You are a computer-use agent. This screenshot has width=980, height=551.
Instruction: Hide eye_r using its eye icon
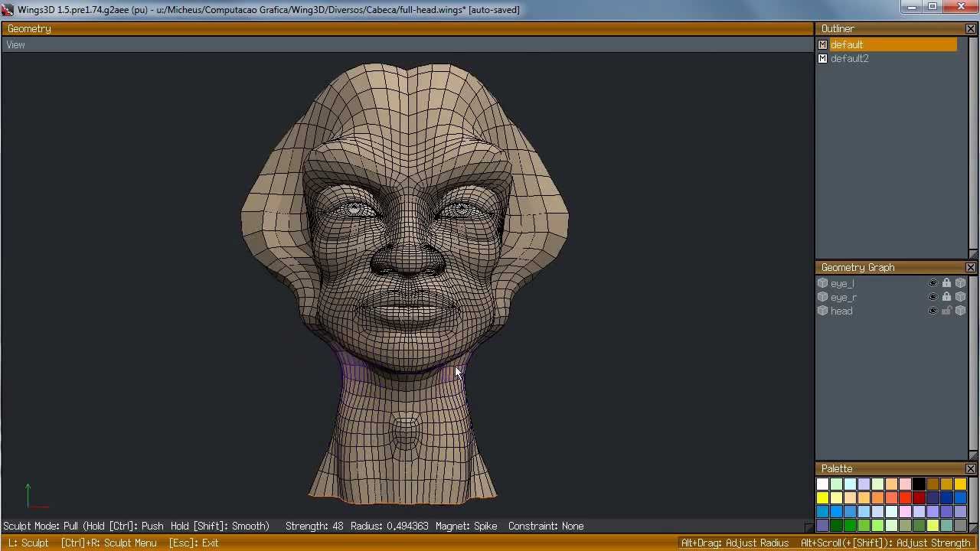[933, 298]
